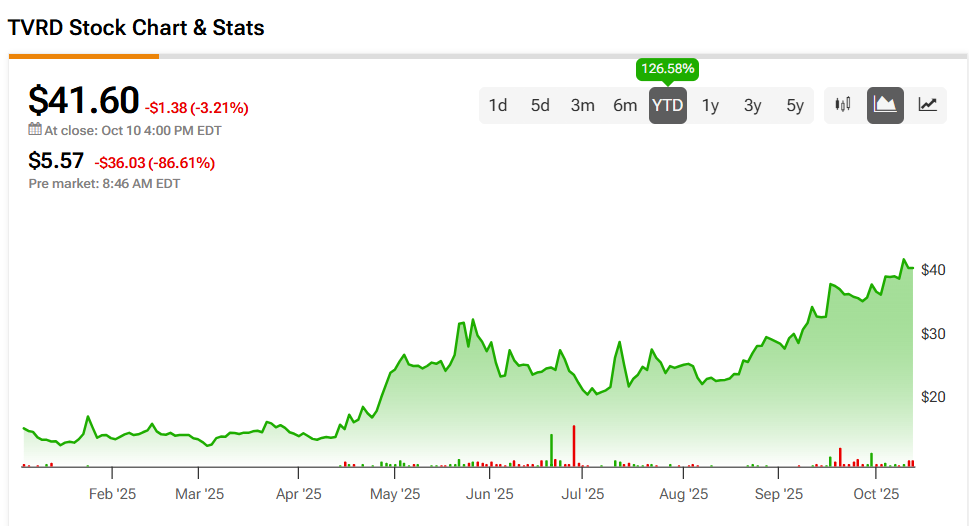Switch to candlestick chart view

pyautogui.click(x=843, y=105)
